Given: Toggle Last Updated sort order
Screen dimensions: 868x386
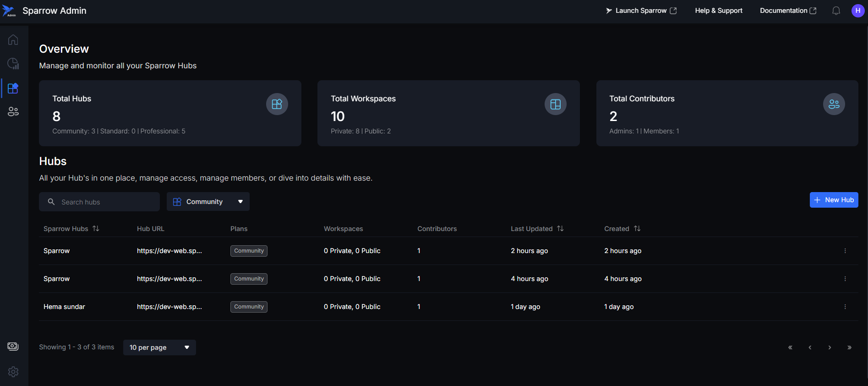Looking at the screenshot, I should click(x=560, y=228).
